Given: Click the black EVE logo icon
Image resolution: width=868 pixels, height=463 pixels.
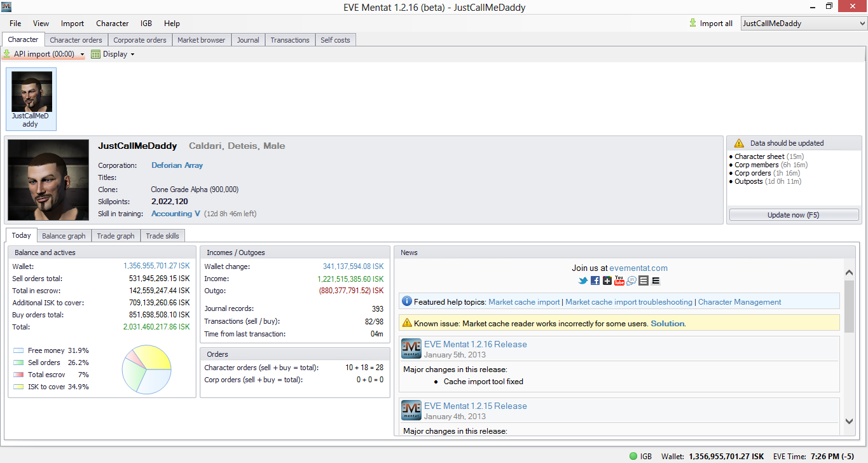Looking at the screenshot, I should click(x=656, y=280).
